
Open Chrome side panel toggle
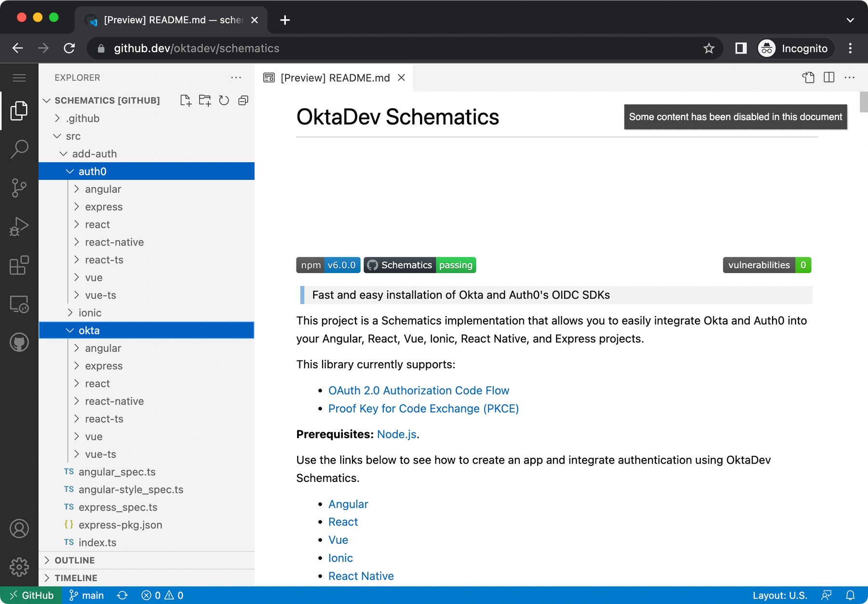[741, 48]
